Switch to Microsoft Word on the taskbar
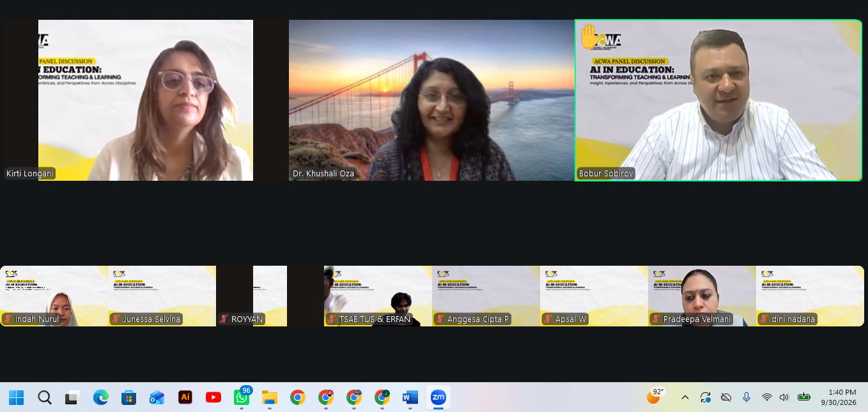 coord(410,397)
